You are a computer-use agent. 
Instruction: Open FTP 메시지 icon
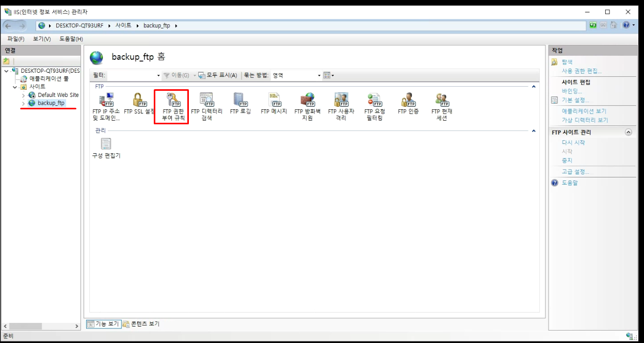(x=274, y=104)
